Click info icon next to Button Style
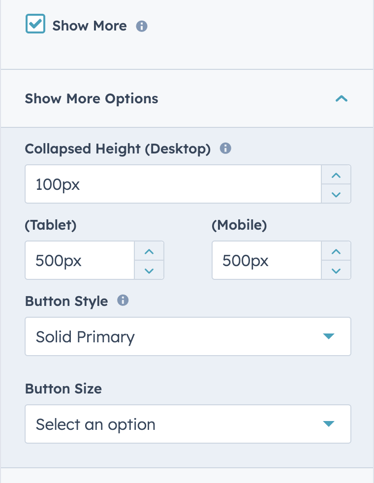The height and width of the screenshot is (483, 374). coord(123,300)
